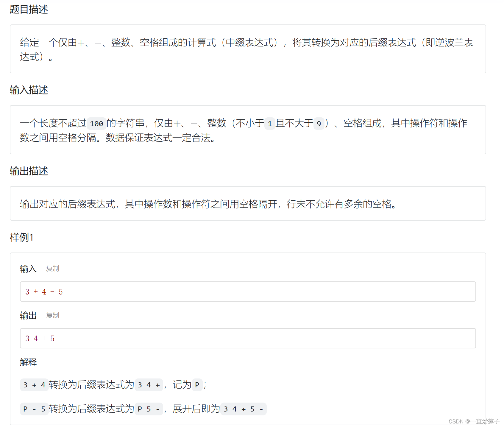Click the 输出 label in sample box
This screenshot has width=504, height=427.
(28, 315)
